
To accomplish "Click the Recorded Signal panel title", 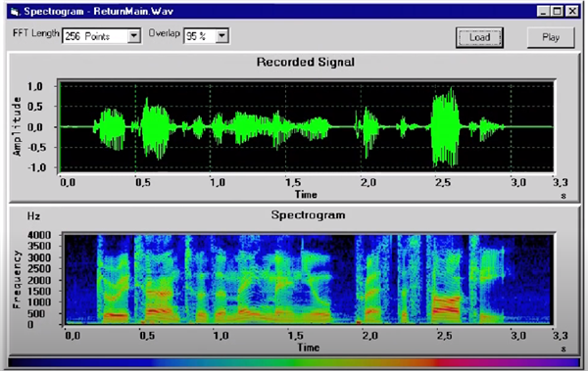I will tap(305, 62).
